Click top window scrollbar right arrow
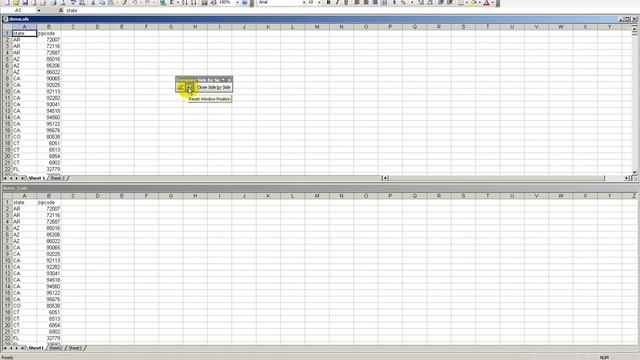Viewport: 640px width, 360px height. [x=627, y=178]
